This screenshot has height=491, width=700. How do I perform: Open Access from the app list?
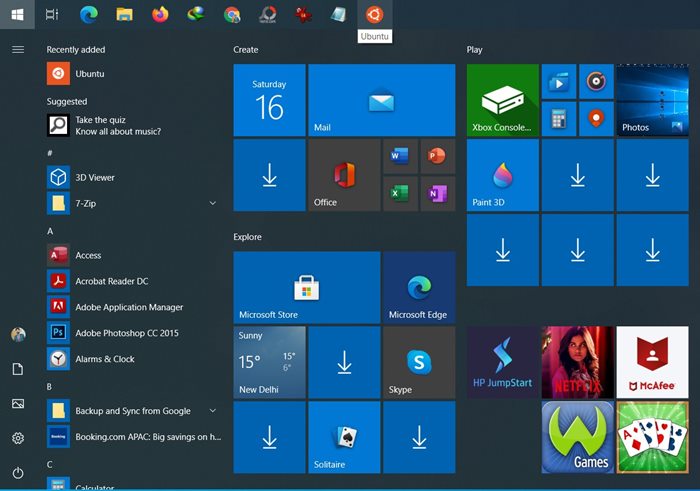pyautogui.click(x=134, y=255)
